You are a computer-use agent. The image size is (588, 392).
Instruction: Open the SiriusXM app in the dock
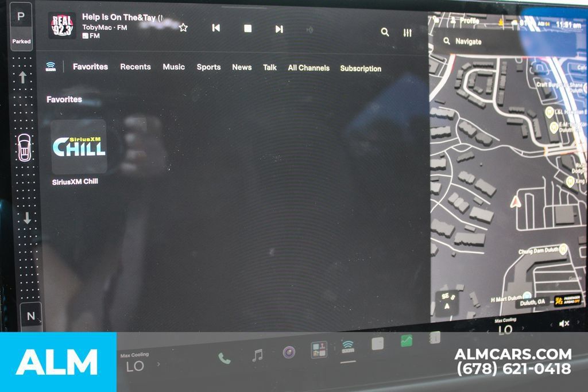click(x=348, y=347)
